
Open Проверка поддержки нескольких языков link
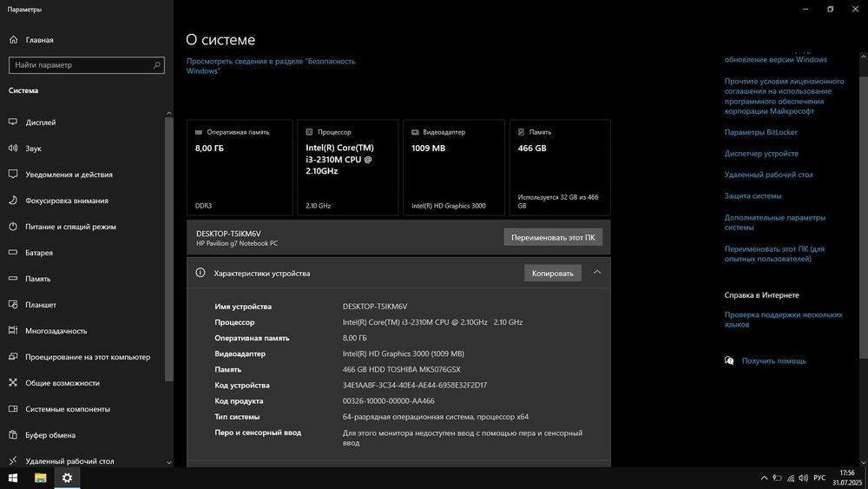coord(783,320)
